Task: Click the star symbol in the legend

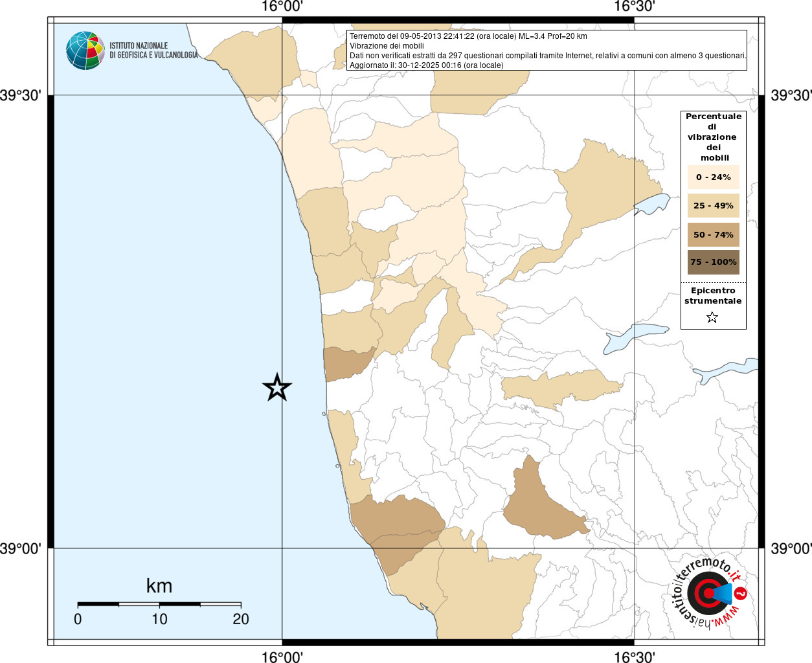Action: click(712, 317)
